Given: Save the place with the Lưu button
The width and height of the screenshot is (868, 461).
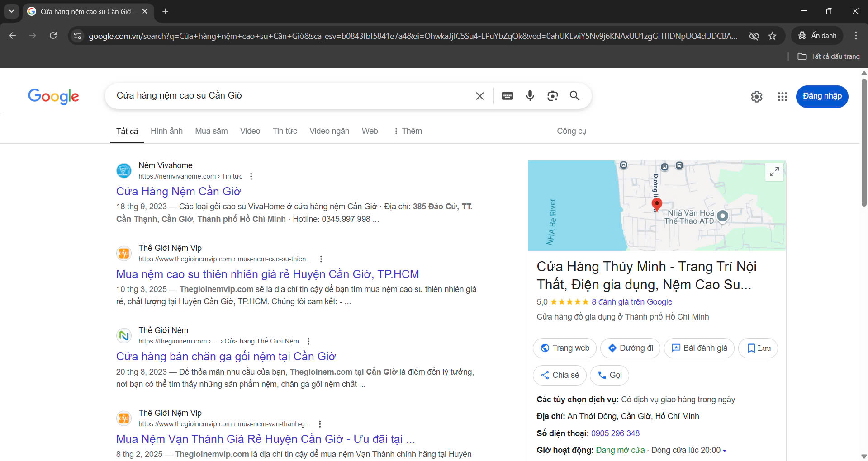Looking at the screenshot, I should tap(758, 348).
